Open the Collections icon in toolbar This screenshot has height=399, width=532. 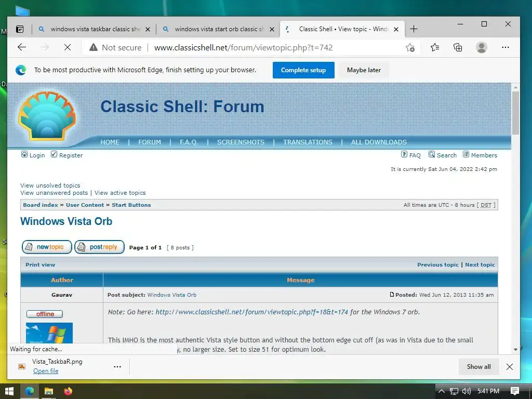click(458, 47)
